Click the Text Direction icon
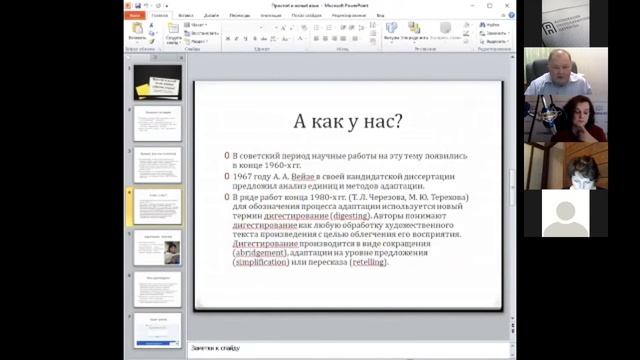The width and height of the screenshot is (640, 360). (x=373, y=24)
